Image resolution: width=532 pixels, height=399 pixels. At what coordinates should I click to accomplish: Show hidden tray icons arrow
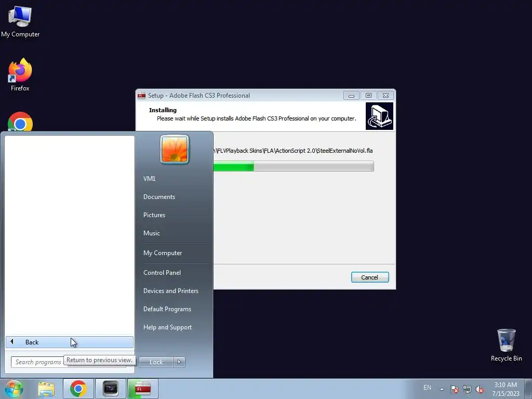442,389
